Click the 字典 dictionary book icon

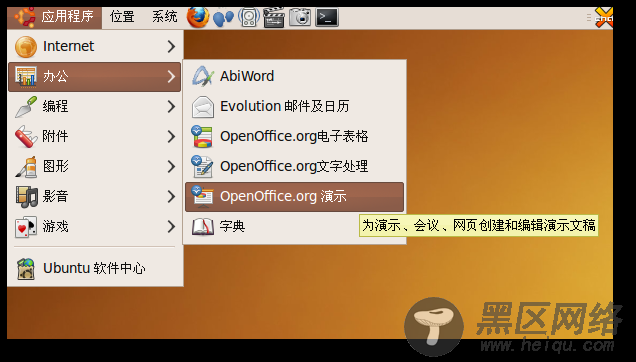(202, 226)
